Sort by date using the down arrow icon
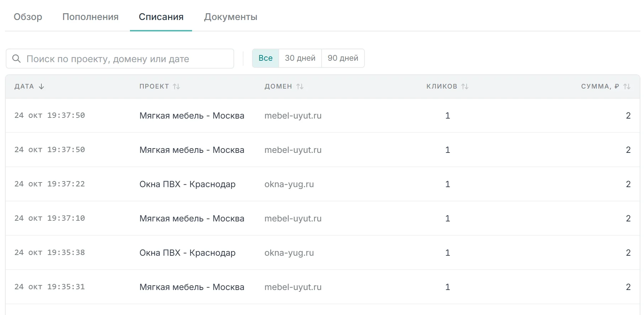The height and width of the screenshot is (315, 644). [x=41, y=86]
